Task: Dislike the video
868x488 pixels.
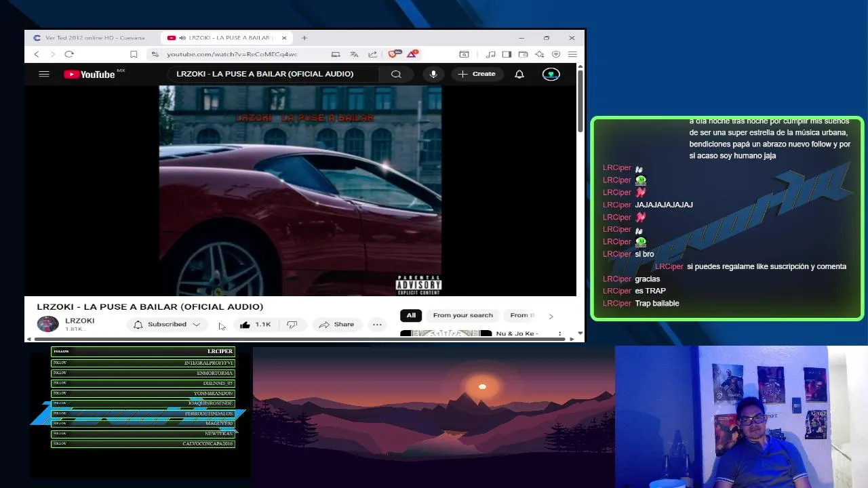Action: pyautogui.click(x=292, y=325)
